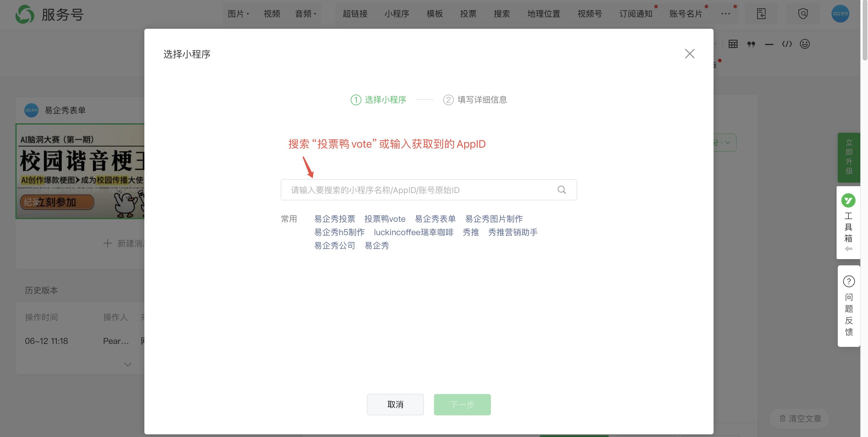
Task: Click the 操作人 column header
Action: pos(115,317)
